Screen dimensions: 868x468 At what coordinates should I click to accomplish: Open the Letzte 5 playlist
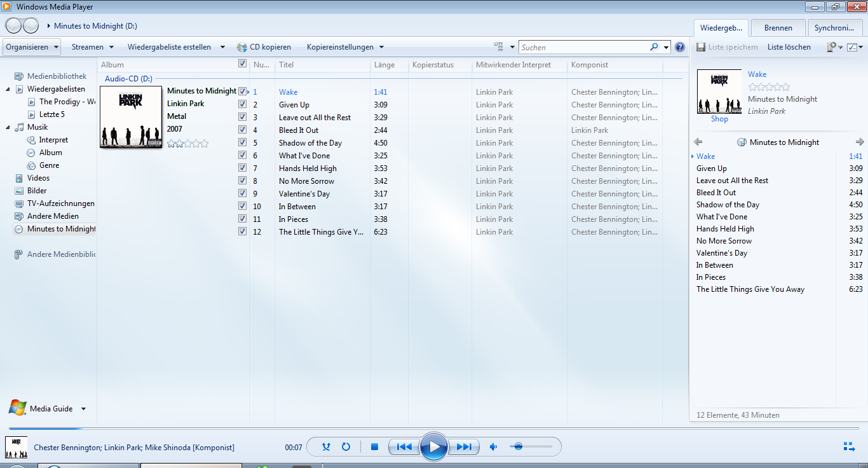(46, 114)
